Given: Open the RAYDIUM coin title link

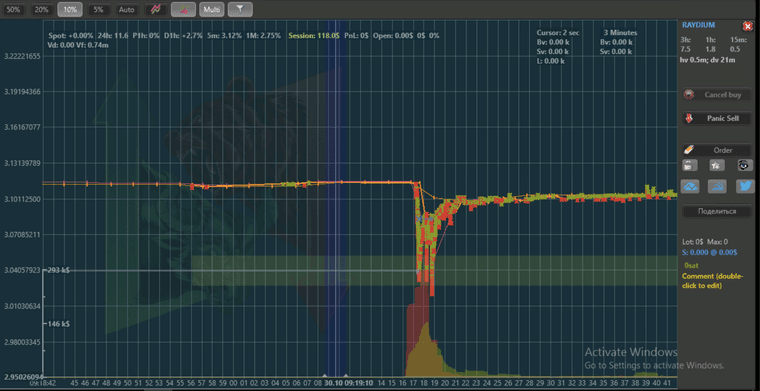Looking at the screenshot, I should click(x=698, y=25).
